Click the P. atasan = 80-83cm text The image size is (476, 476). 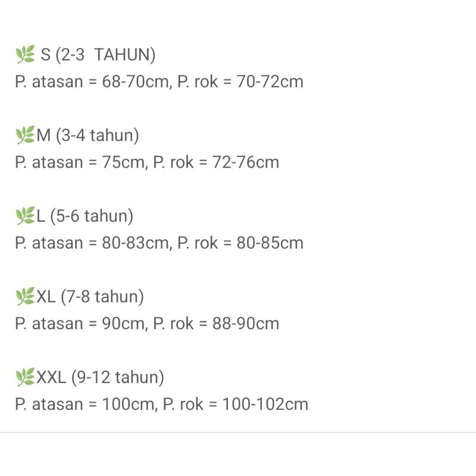pyautogui.click(x=93, y=243)
